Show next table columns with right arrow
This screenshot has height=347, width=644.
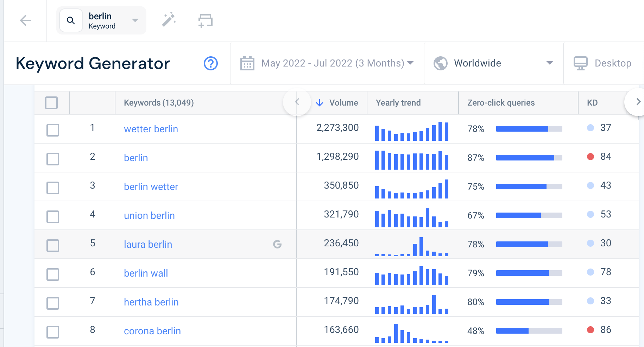[638, 102]
